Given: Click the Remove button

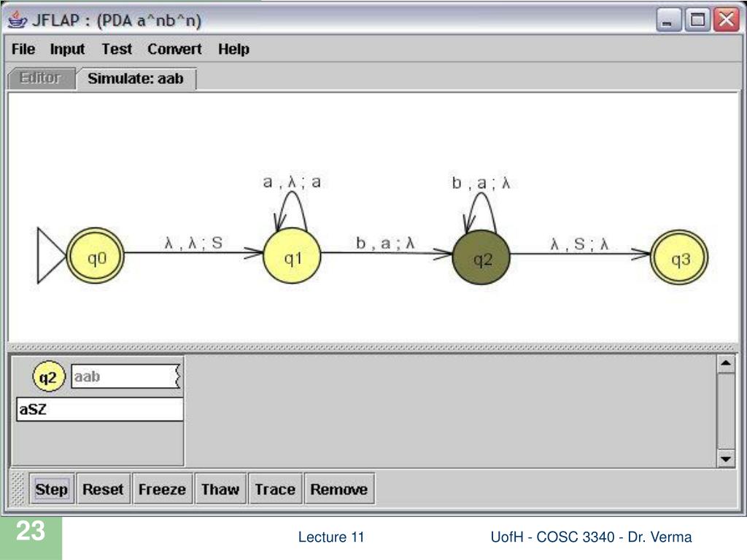Looking at the screenshot, I should 339,489.
